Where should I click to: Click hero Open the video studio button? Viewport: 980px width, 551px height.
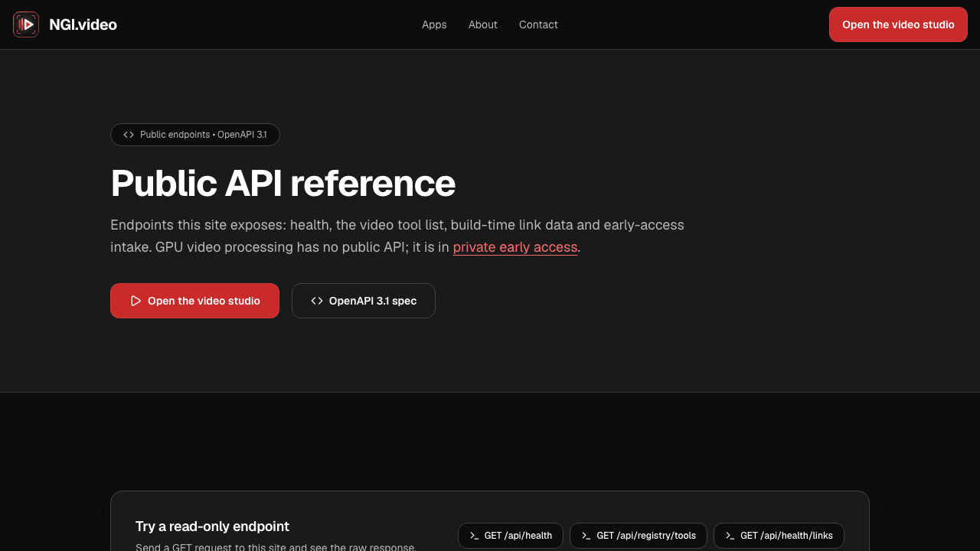194,301
